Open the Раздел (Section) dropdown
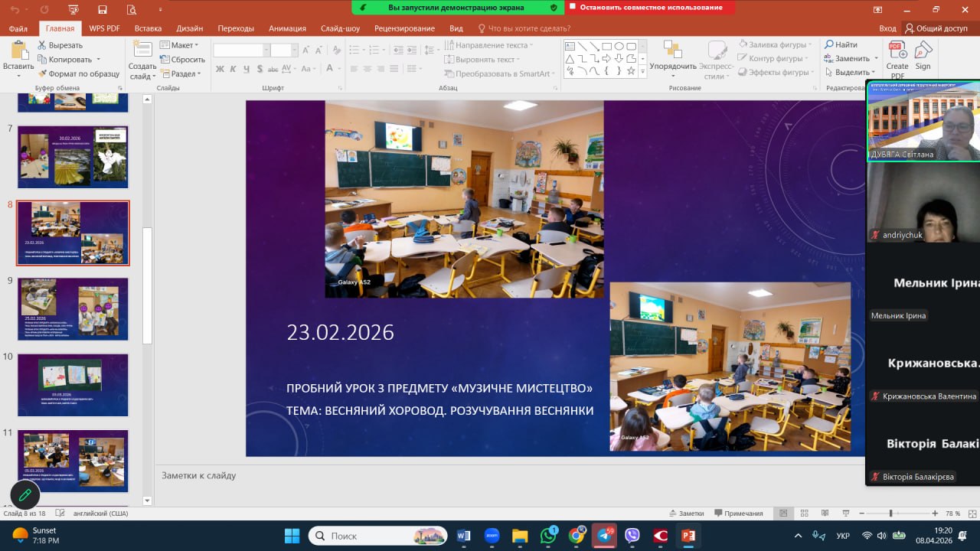This screenshot has width=980, height=551. point(182,74)
